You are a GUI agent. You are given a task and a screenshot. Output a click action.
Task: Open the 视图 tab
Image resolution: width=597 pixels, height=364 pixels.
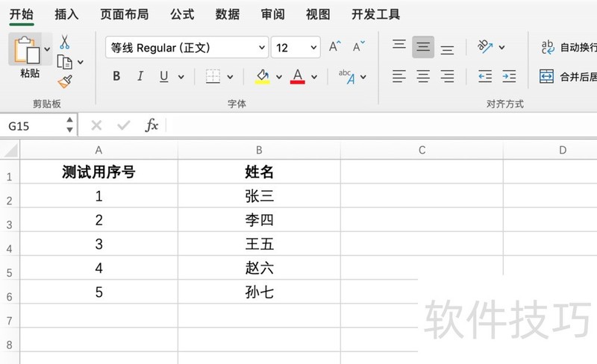(318, 14)
